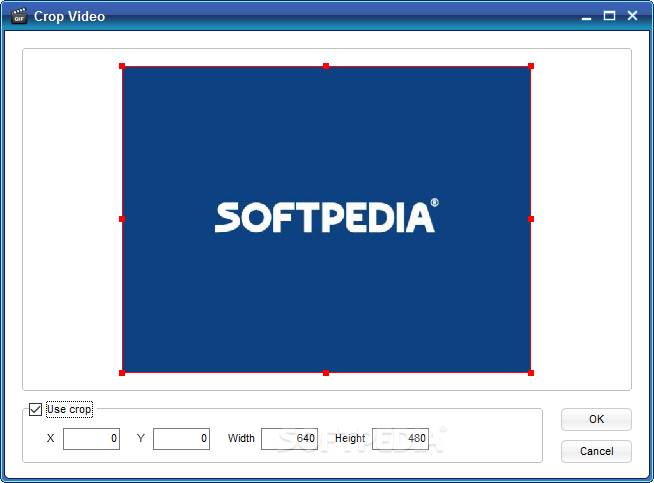Click the X coordinate input field

coord(91,439)
